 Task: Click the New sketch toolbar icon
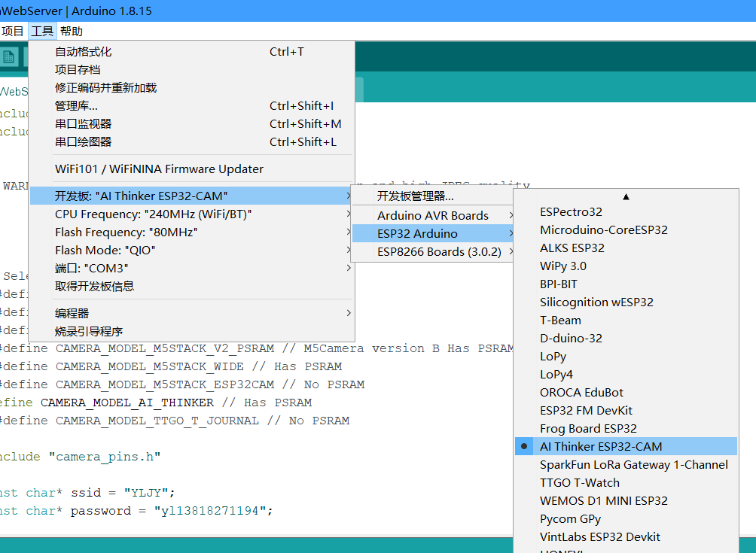[x=8, y=58]
